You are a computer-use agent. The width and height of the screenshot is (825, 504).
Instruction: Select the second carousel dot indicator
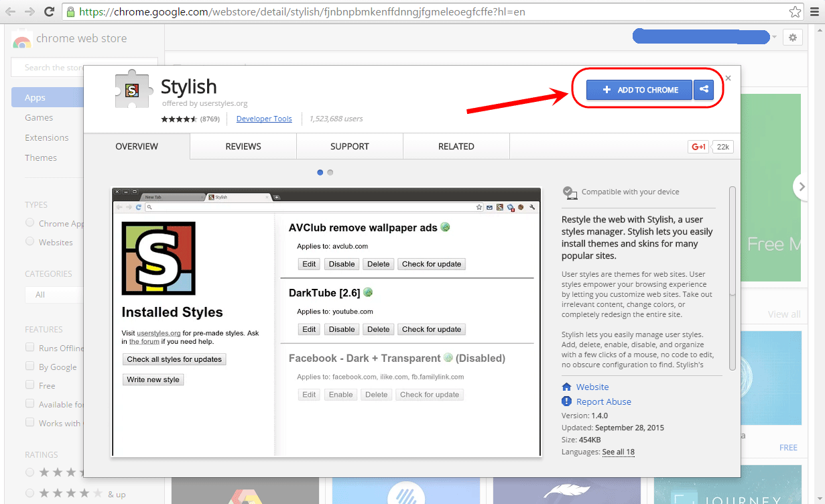(330, 172)
